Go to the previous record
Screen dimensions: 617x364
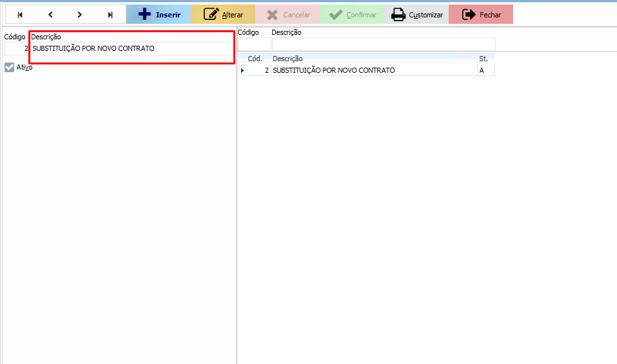coord(50,15)
